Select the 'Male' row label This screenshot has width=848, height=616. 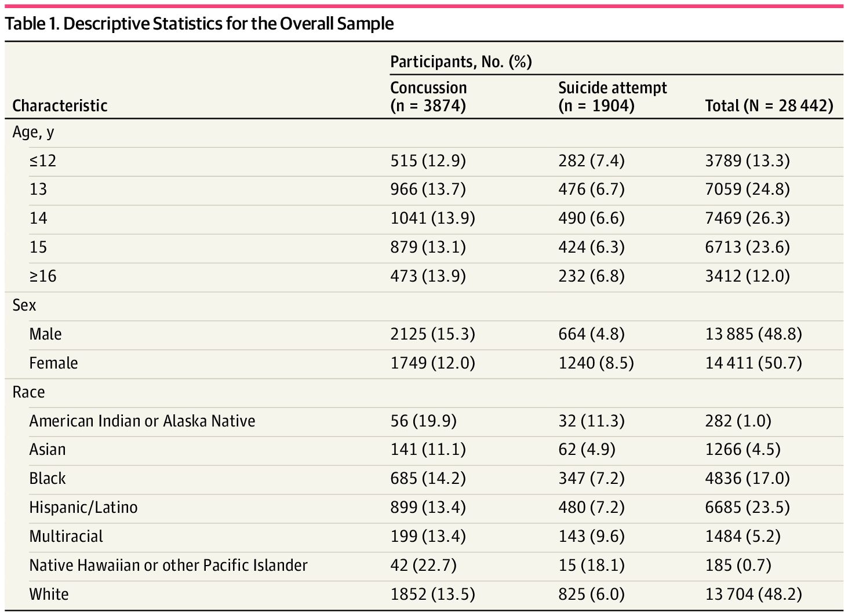[x=45, y=334]
